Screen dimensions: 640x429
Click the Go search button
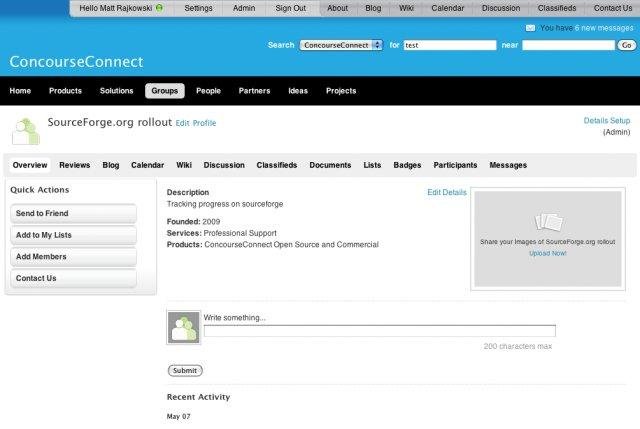pos(627,45)
